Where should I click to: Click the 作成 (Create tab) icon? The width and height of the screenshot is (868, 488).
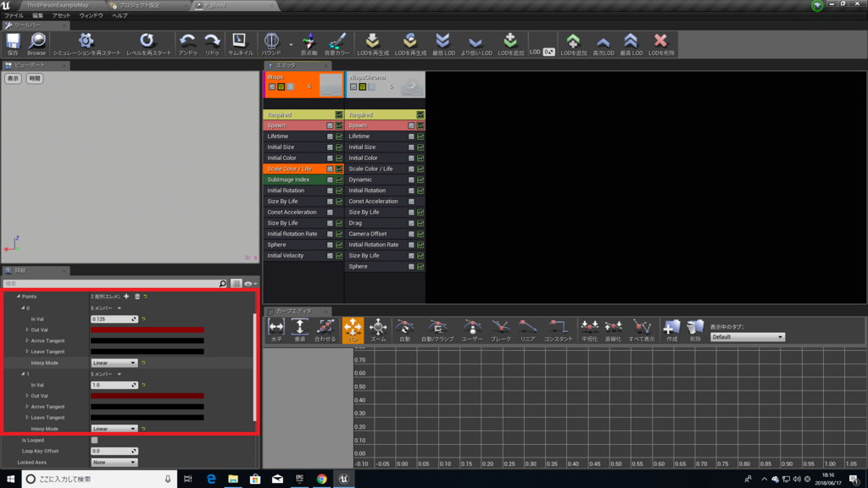click(671, 330)
